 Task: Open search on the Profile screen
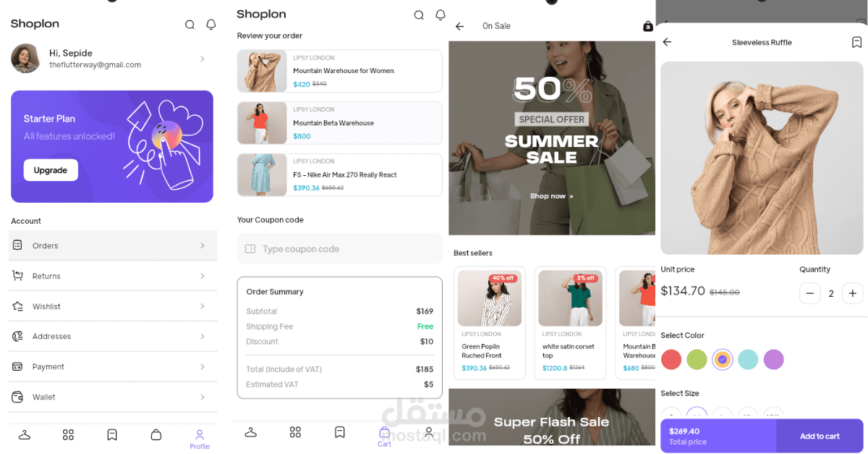tap(190, 25)
